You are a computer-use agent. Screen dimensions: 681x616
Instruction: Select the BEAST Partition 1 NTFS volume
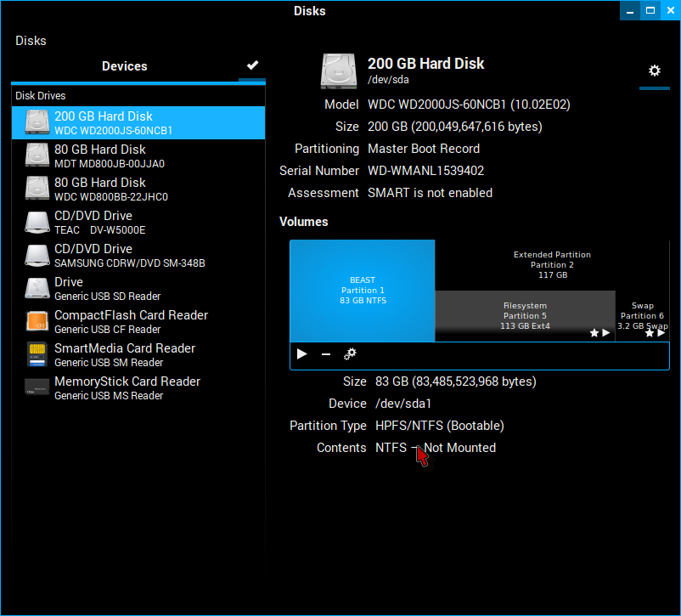pyautogui.click(x=363, y=291)
